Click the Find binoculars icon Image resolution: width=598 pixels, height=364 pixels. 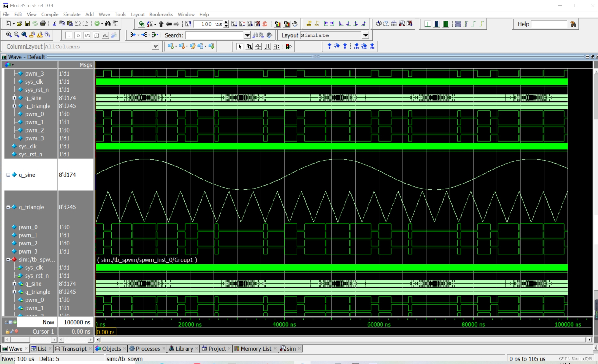[x=108, y=24]
